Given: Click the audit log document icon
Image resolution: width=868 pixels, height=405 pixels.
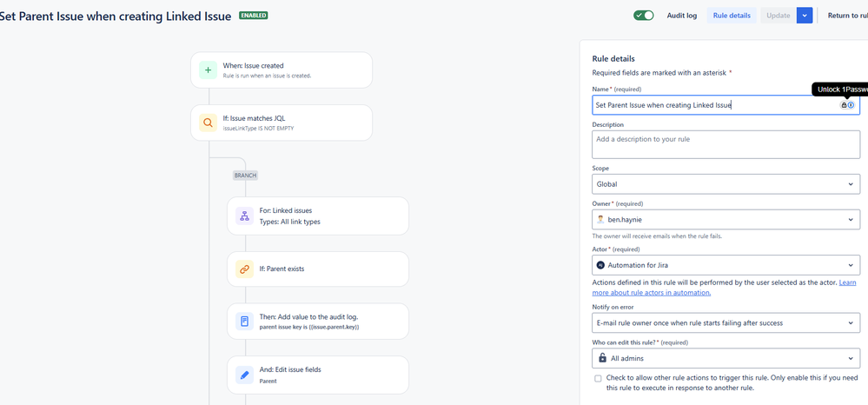Looking at the screenshot, I should pyautogui.click(x=245, y=321).
